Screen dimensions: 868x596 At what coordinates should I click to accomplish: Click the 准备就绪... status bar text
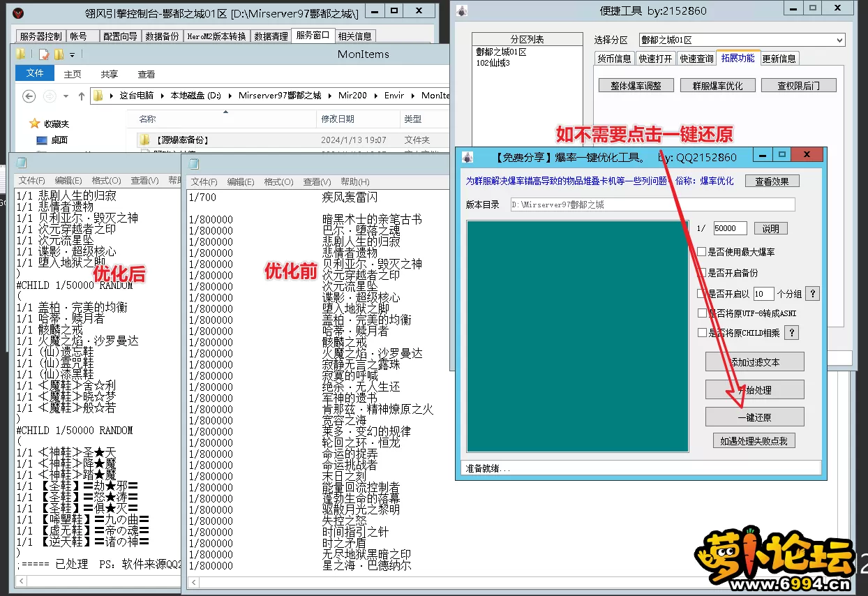488,468
